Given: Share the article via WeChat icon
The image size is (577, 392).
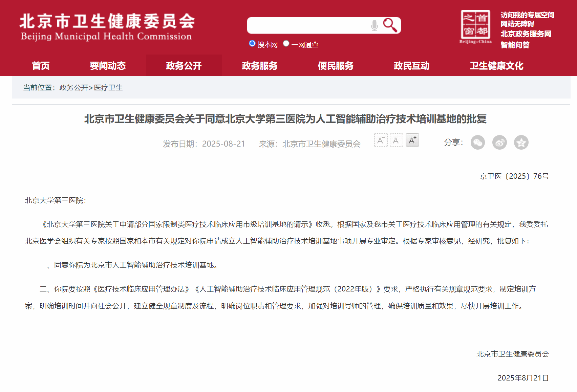Looking at the screenshot, I should (477, 143).
